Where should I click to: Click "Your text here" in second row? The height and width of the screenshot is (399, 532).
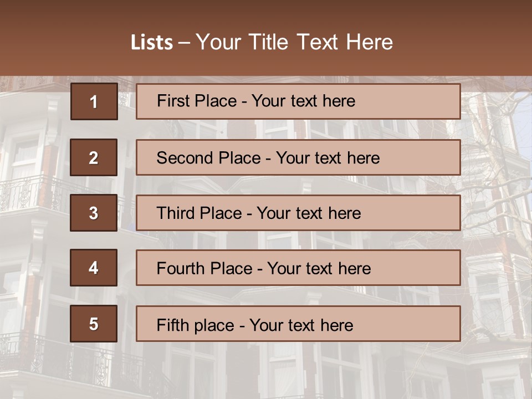[x=328, y=158]
